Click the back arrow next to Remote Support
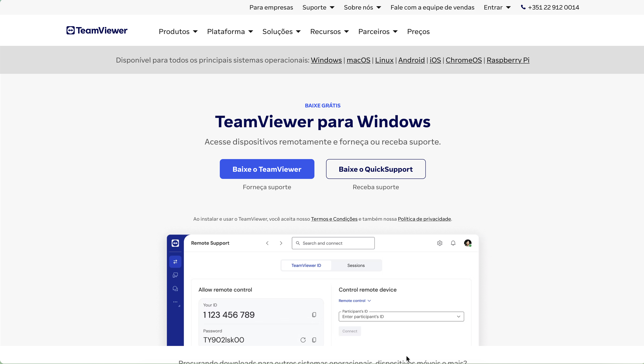Screen dimensions: 644x364 pyautogui.click(x=267, y=243)
